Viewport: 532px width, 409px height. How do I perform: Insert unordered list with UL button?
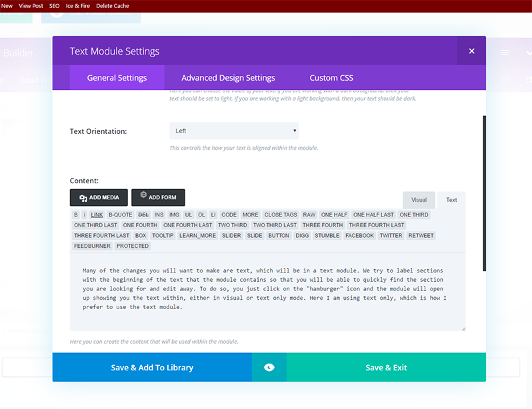tap(188, 214)
